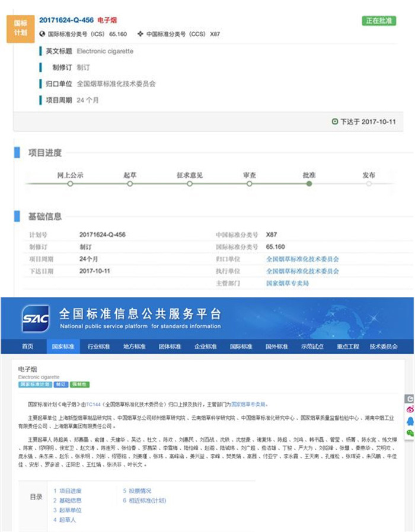
Task: Click the 基础信息 section heading
Action: pyautogui.click(x=45, y=216)
